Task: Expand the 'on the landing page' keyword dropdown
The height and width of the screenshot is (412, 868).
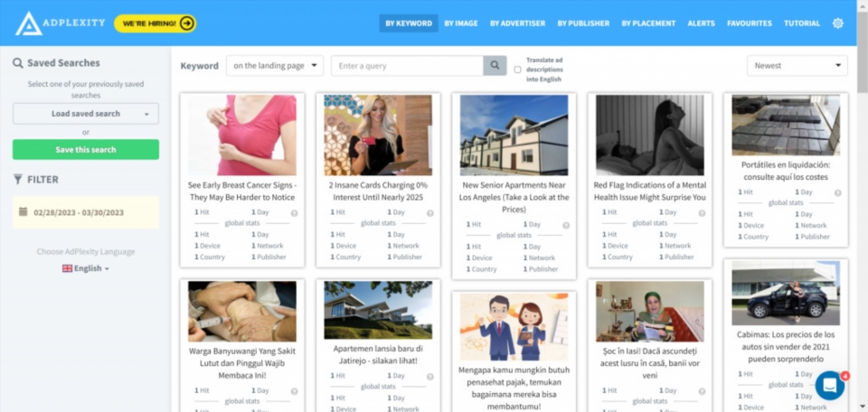Action: click(x=275, y=66)
